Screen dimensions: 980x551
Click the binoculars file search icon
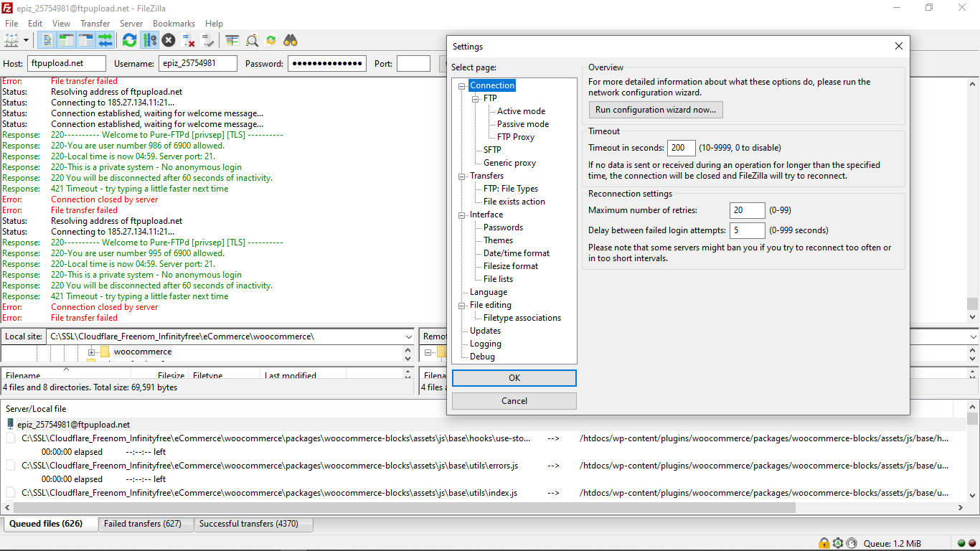291,40
